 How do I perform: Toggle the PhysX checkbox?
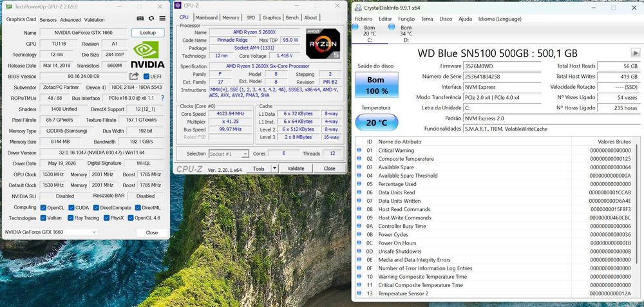click(106, 218)
